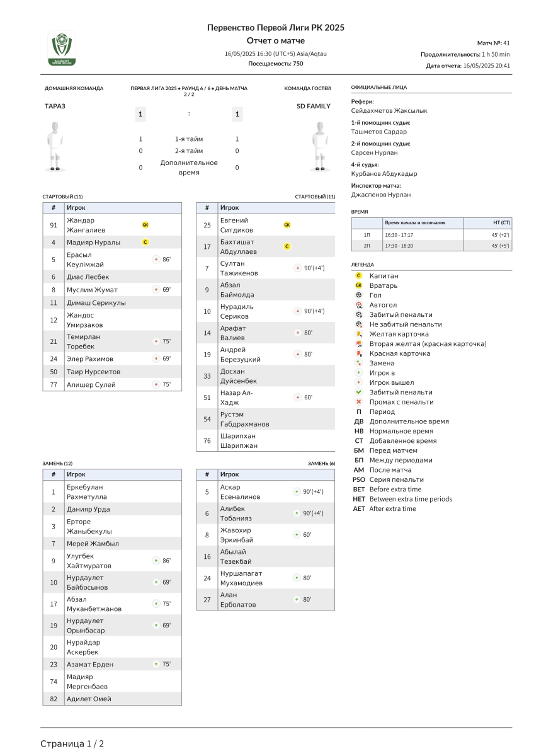534x756 pixels.
Task: Click the Гол ball icon in the legend
Action: [x=359, y=295]
